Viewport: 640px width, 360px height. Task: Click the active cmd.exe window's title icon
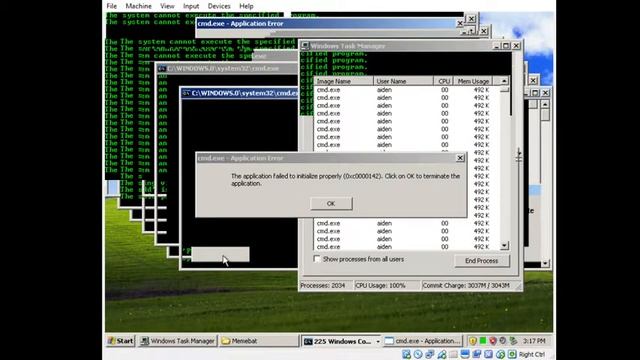[186, 93]
